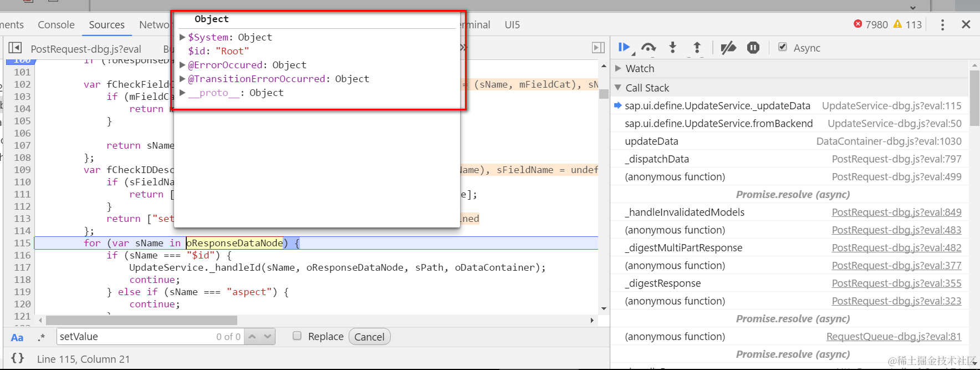Click horizontal scrollbar of code editor
This screenshot has width=980, height=370.
point(141,320)
